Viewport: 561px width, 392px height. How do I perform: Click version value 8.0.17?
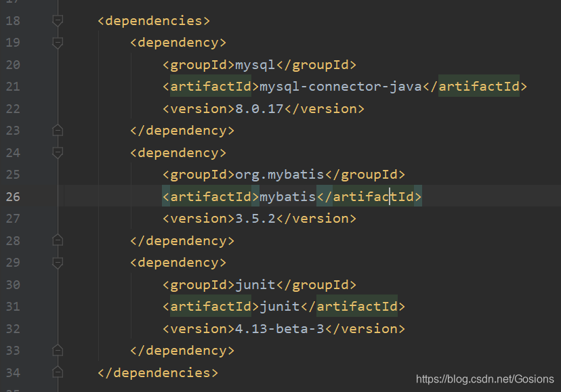tap(259, 109)
